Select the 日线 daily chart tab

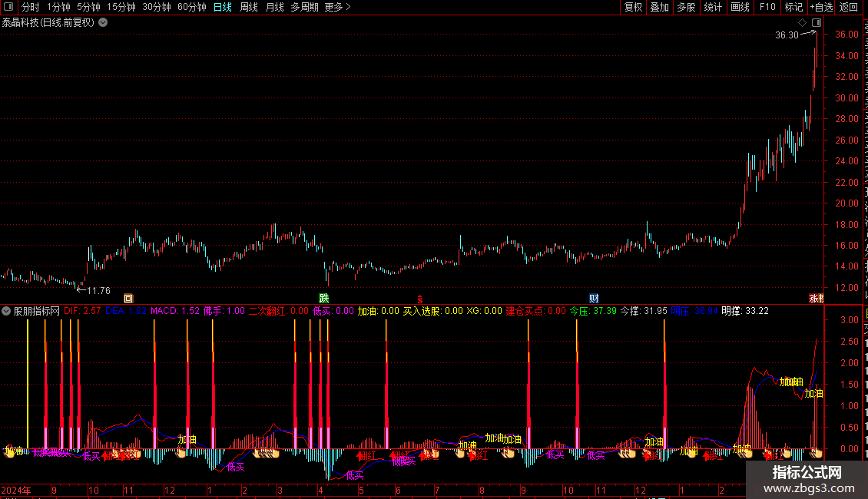pos(223,7)
